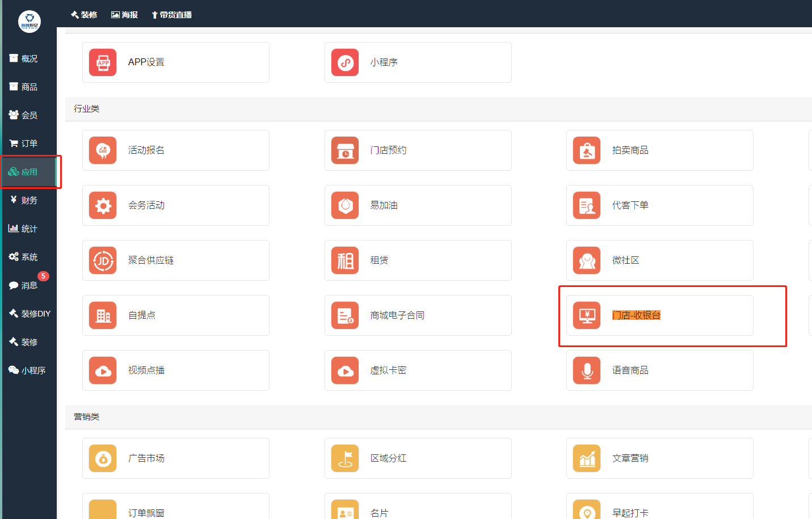Click the 易加油 drop icon

(x=345, y=205)
